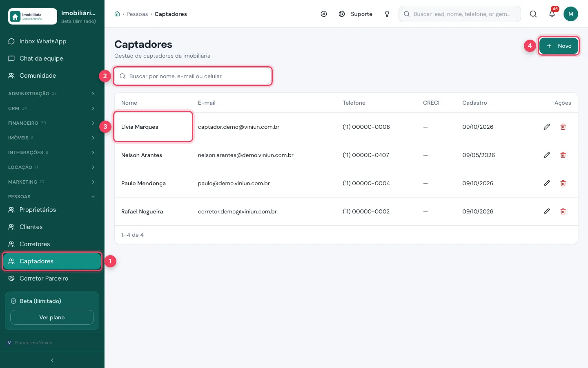Open Chat da equipe
This screenshot has width=588, height=368.
(x=52, y=58)
